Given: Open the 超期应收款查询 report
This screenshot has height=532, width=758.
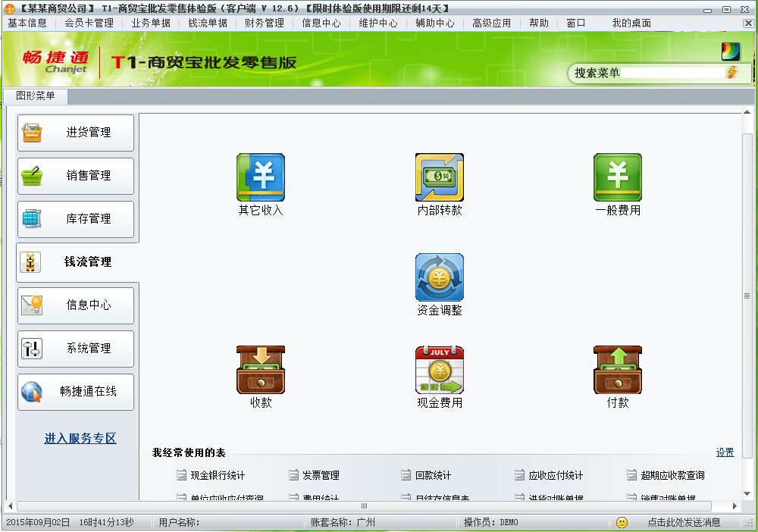Looking at the screenshot, I should [672, 475].
